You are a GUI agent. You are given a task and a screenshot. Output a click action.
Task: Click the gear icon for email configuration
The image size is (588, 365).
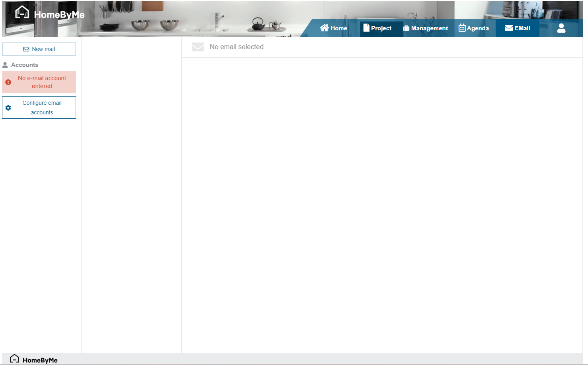click(8, 108)
